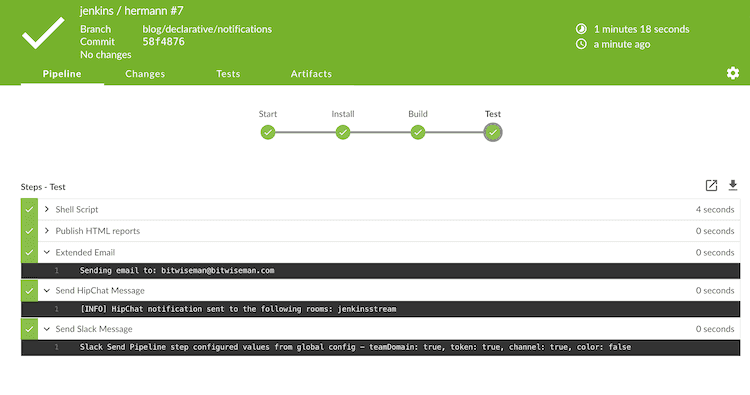Open the Tests tab
Image resolution: width=750 pixels, height=395 pixels.
228,74
